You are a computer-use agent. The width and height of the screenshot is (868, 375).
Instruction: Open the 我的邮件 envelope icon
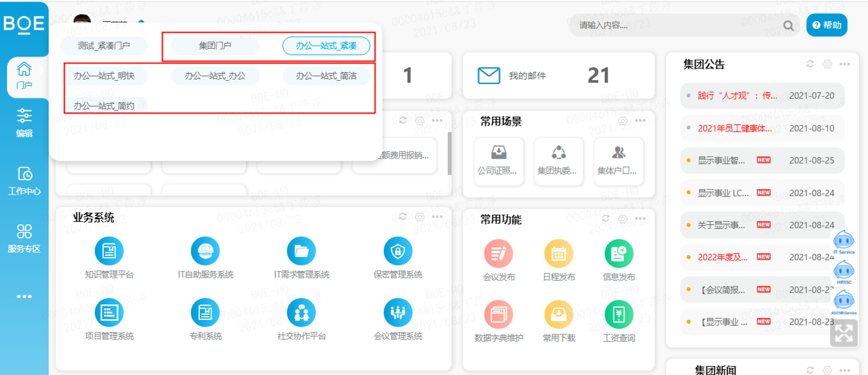[489, 76]
